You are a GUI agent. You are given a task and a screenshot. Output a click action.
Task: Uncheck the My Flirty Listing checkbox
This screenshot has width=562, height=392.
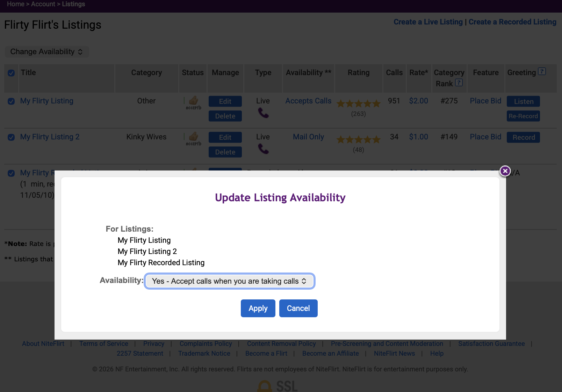[x=11, y=101]
